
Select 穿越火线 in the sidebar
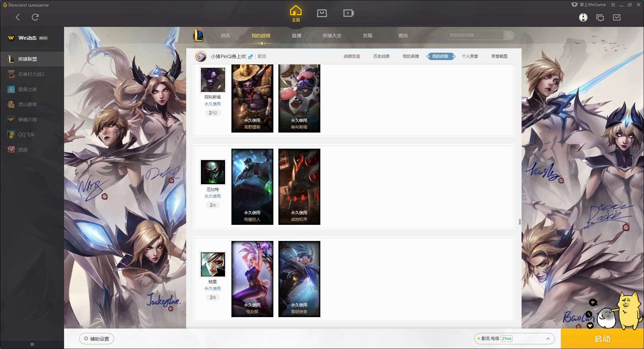32,119
